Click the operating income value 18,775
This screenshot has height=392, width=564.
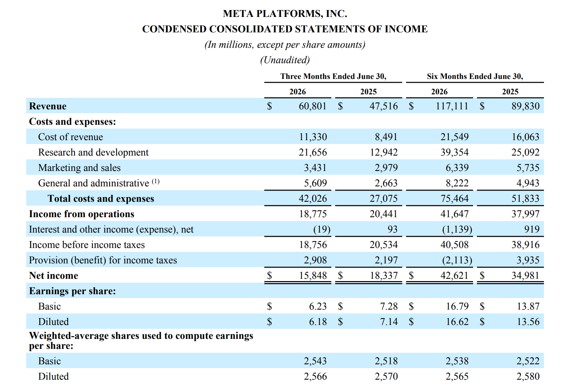click(x=313, y=214)
